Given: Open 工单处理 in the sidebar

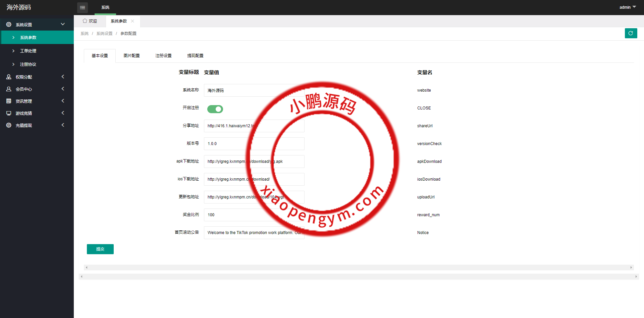Looking at the screenshot, I should (28, 51).
